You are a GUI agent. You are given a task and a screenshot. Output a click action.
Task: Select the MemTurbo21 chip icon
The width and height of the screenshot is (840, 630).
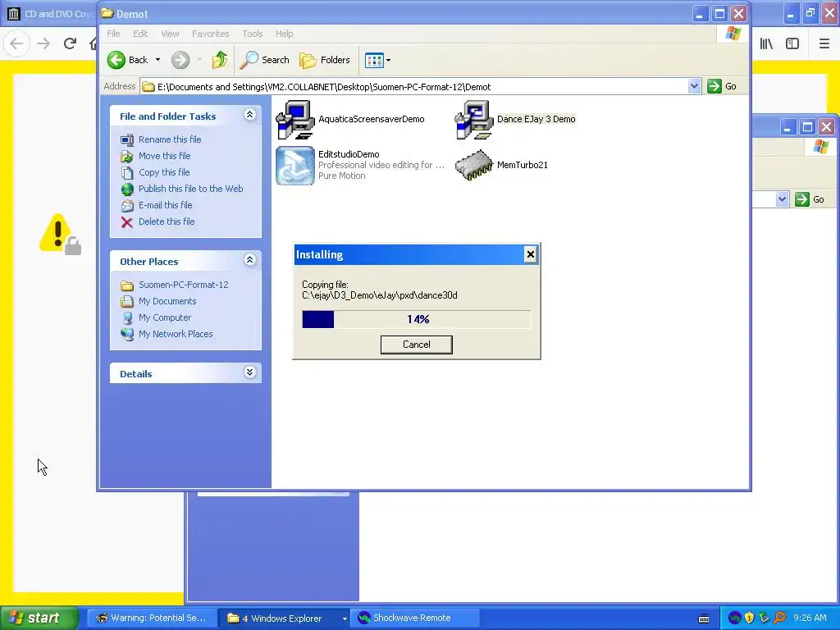coord(474,165)
